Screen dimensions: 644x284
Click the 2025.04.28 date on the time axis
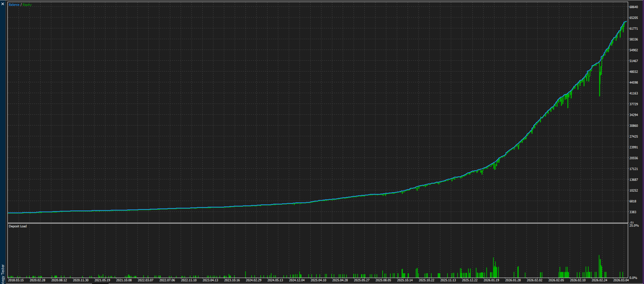[340, 280]
